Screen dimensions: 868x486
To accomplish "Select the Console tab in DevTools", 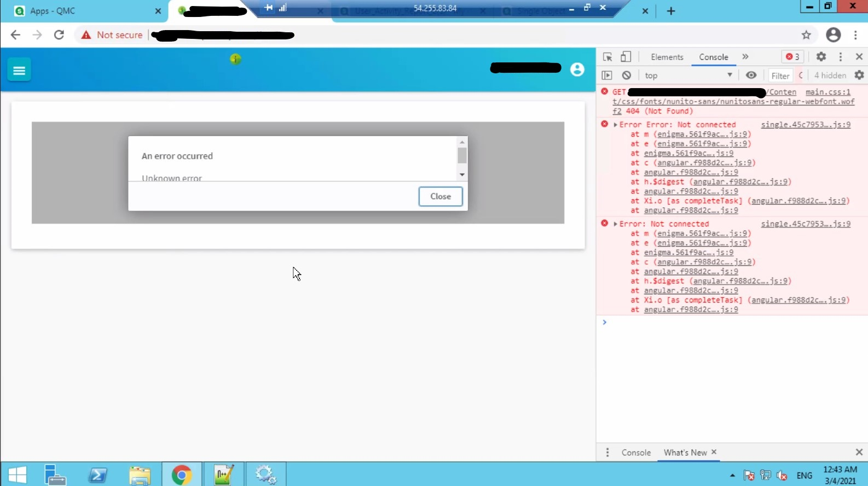I will (x=714, y=57).
